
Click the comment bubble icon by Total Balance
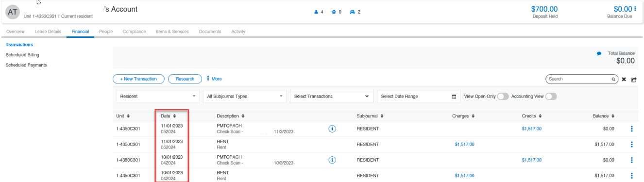coord(599,54)
